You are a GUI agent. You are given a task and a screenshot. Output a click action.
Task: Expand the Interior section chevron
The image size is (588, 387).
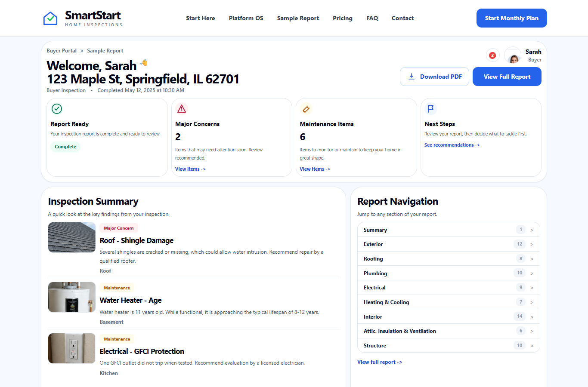coord(532,317)
